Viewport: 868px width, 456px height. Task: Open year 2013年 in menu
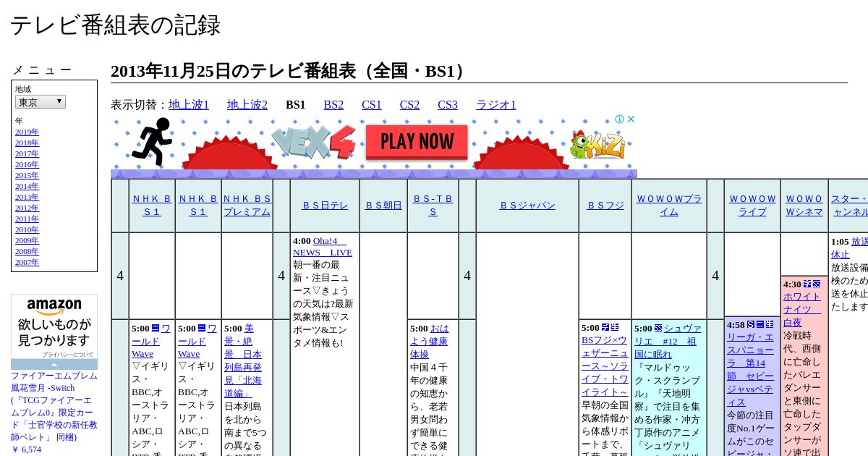pyautogui.click(x=27, y=197)
